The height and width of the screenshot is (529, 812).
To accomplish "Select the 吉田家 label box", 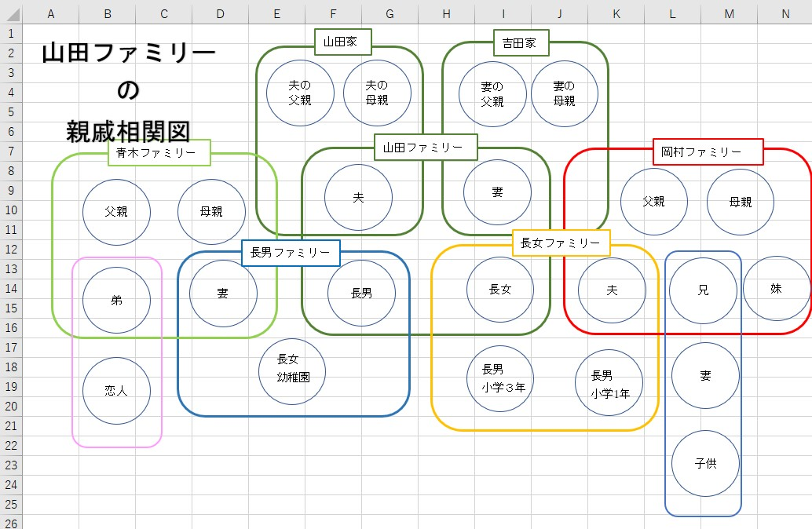I will (x=521, y=43).
